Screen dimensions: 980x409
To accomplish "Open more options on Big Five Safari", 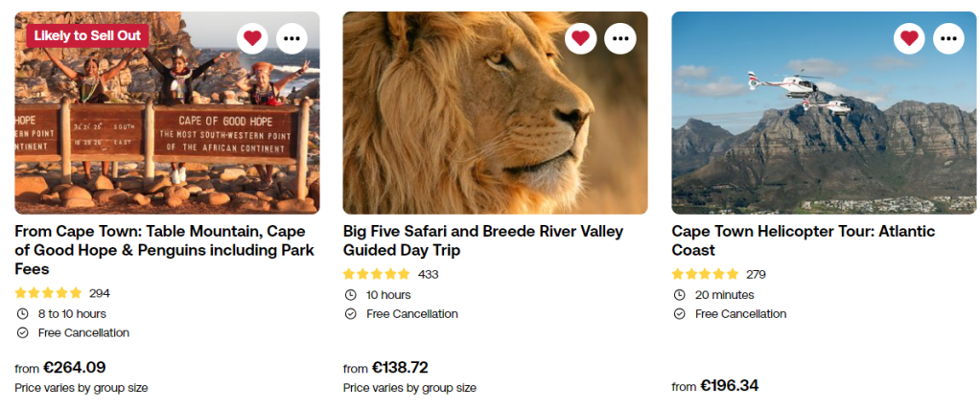I will pyautogui.click(x=620, y=38).
